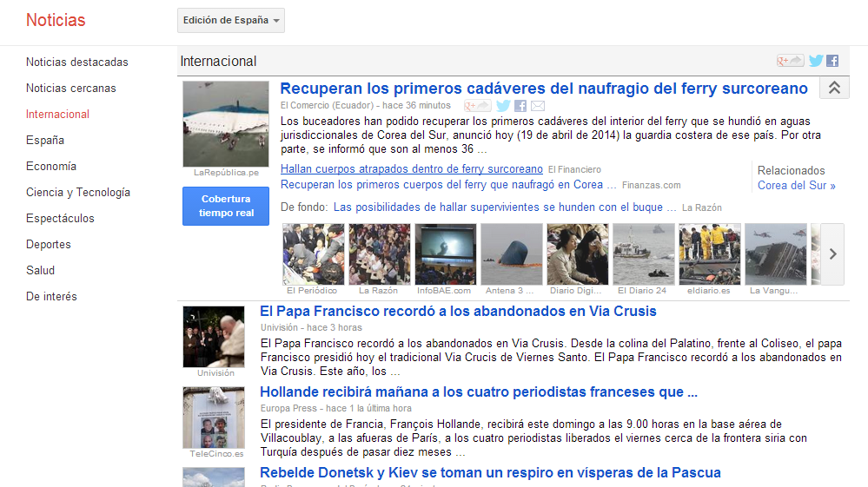Open Hallan cuerpos atrapados link
This screenshot has height=487, width=868.
coord(411,168)
